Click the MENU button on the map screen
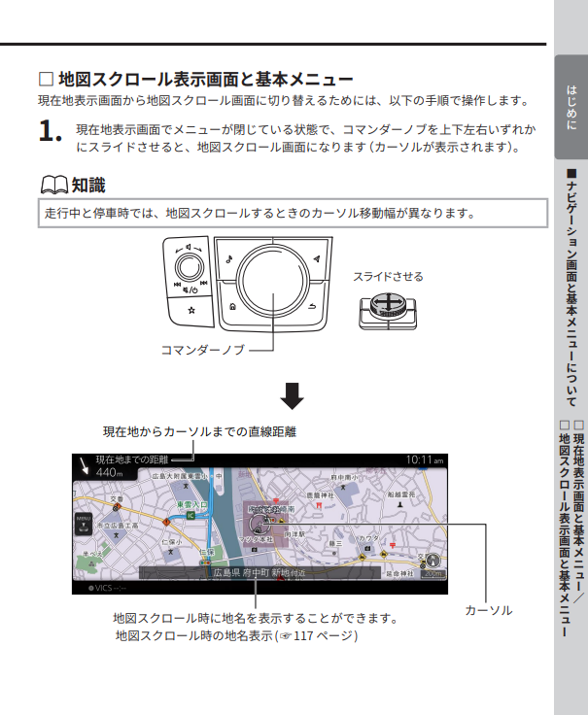Screen dimensions: 588x715 click(x=84, y=524)
